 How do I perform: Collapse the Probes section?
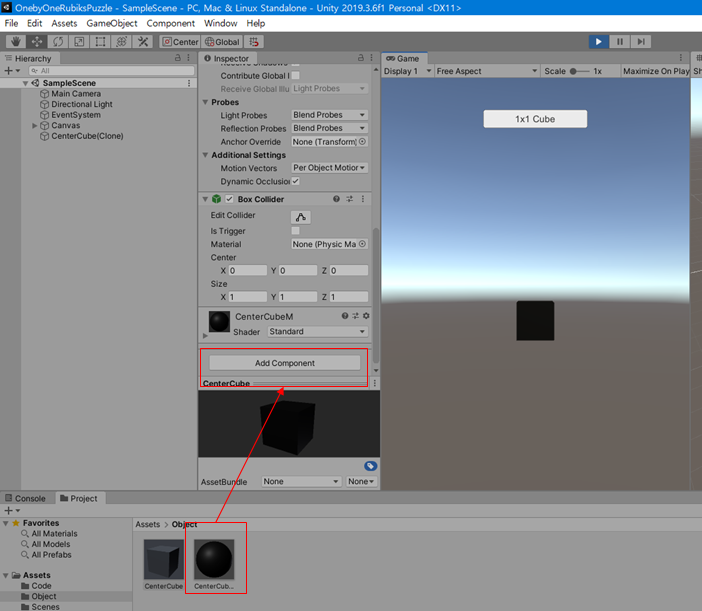click(205, 102)
